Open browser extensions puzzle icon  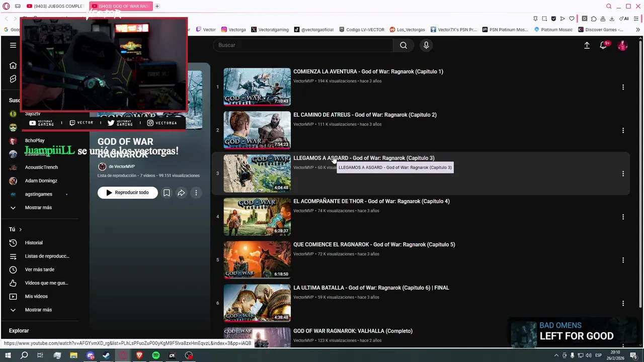[x=594, y=19]
